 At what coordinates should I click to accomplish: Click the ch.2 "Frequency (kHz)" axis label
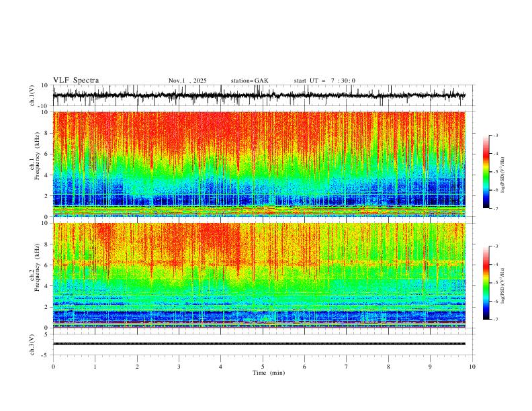pyautogui.click(x=38, y=267)
